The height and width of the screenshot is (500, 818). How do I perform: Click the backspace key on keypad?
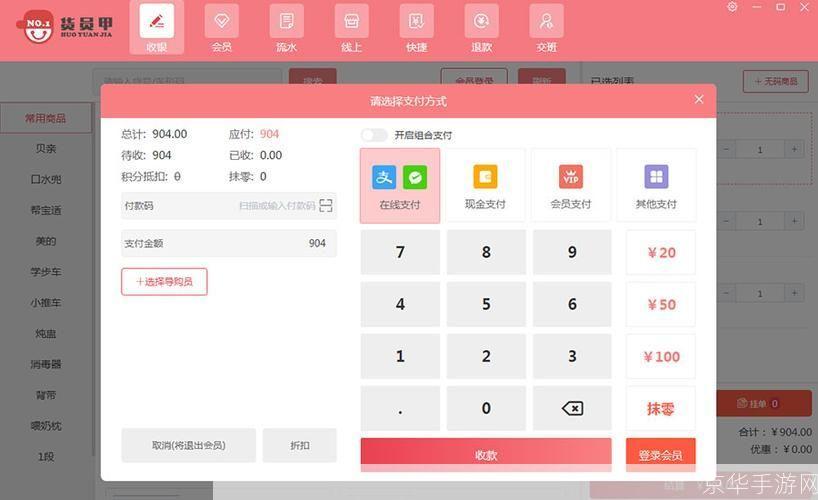[572, 408]
